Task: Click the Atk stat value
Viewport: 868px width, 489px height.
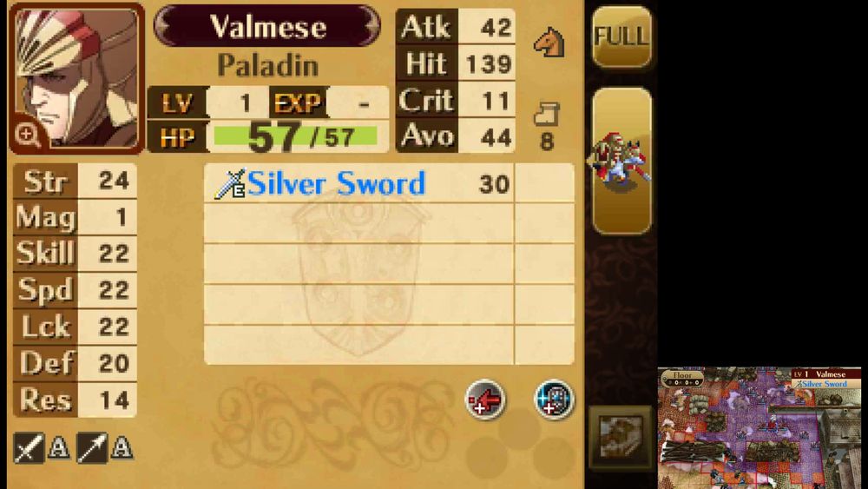Action: point(487,26)
